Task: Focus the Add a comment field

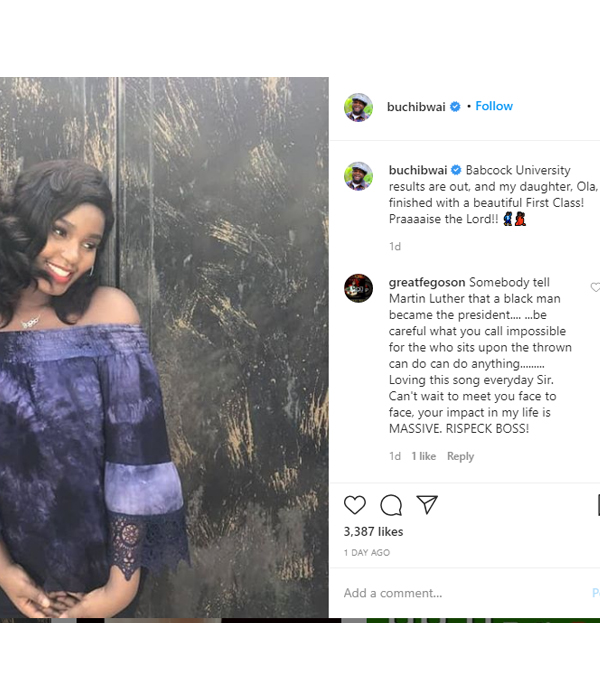Action: pos(464,593)
